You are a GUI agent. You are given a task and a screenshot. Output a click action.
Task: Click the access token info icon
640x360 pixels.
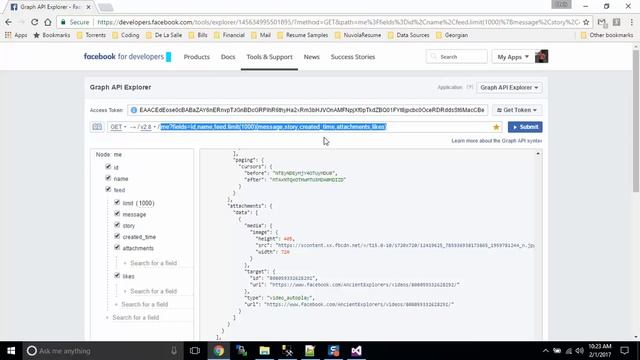click(x=133, y=110)
